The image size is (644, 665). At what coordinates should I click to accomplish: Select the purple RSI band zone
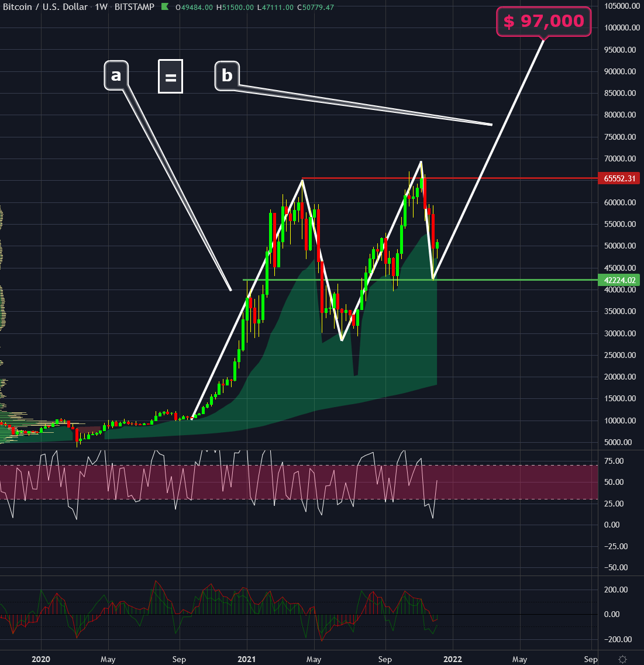526,483
